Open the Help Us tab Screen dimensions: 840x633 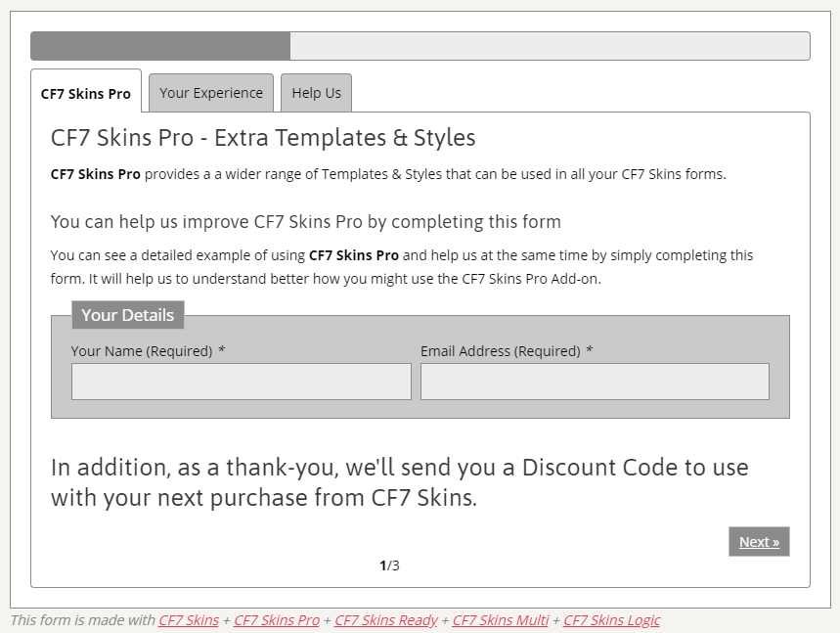(316, 93)
